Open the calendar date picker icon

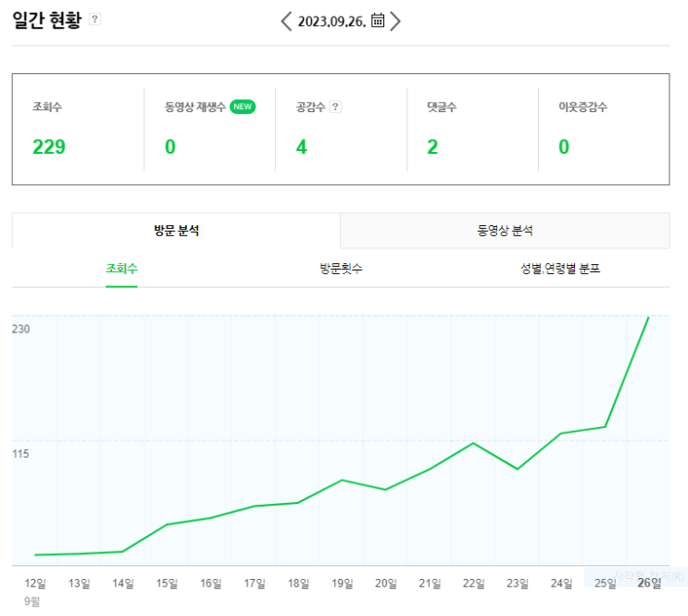378,20
